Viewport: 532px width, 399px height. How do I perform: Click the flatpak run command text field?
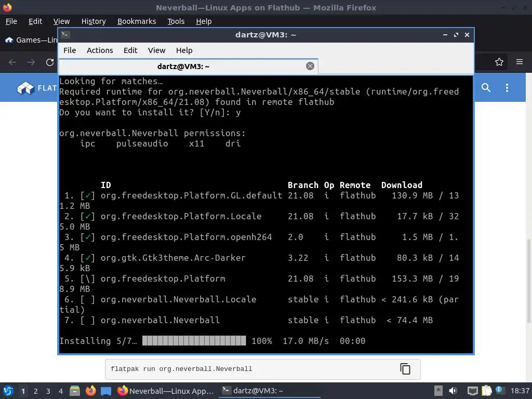(262, 369)
